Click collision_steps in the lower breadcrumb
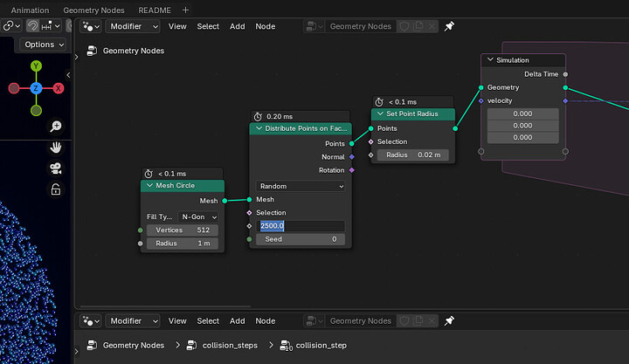Image resolution: width=629 pixels, height=364 pixels. [x=228, y=346]
